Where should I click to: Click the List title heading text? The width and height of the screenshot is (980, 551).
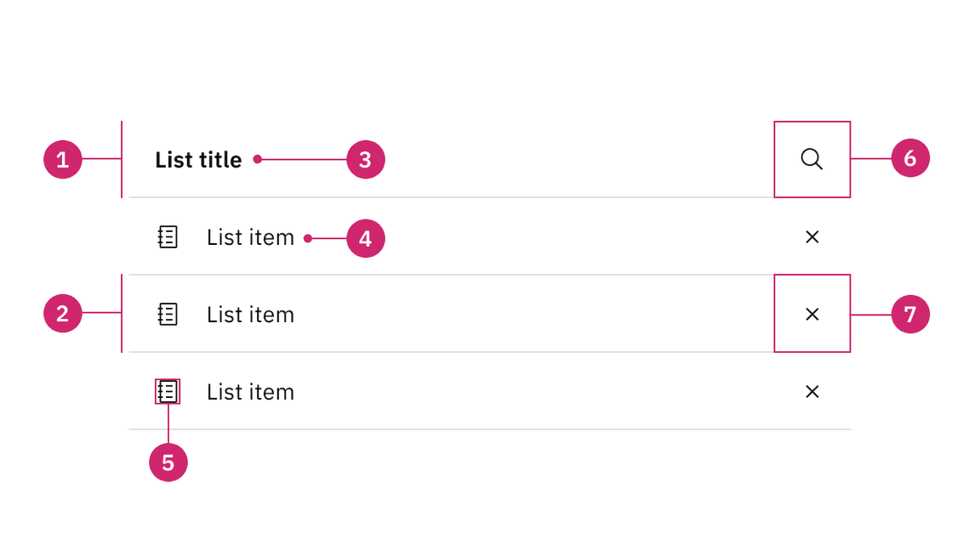[x=198, y=160]
